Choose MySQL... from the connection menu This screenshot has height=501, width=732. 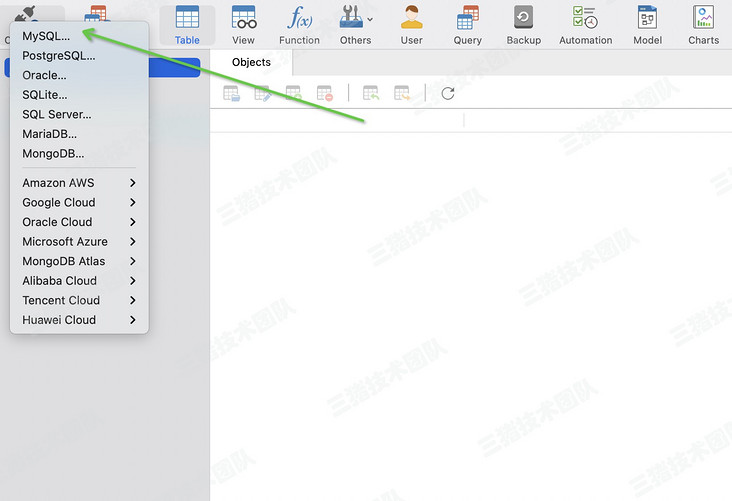(79, 36)
